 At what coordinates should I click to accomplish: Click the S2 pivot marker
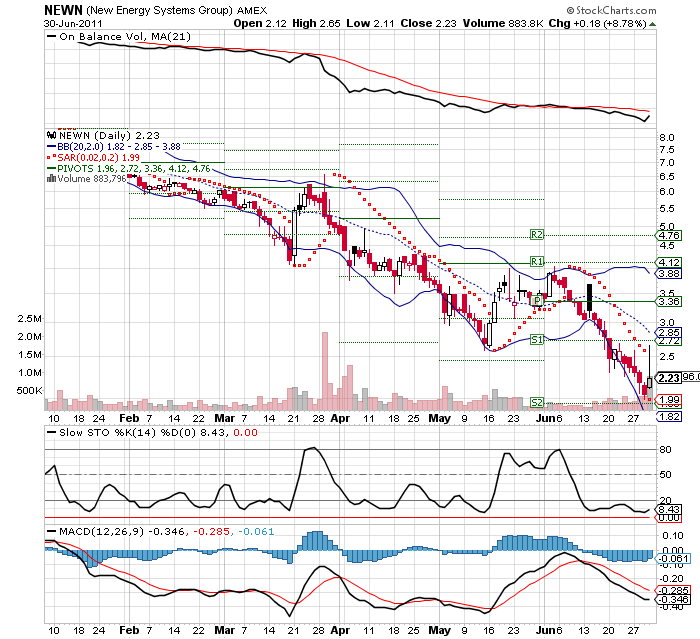click(x=537, y=402)
